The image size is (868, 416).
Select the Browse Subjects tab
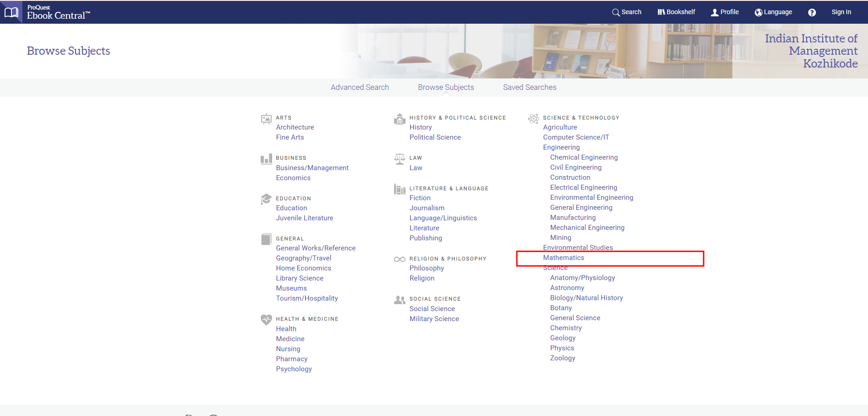446,87
